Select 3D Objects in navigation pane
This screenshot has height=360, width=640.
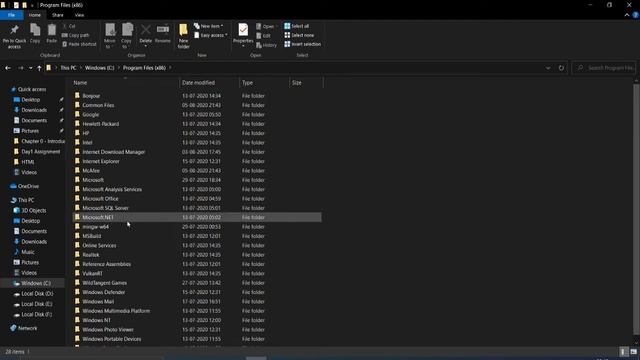click(x=33, y=211)
